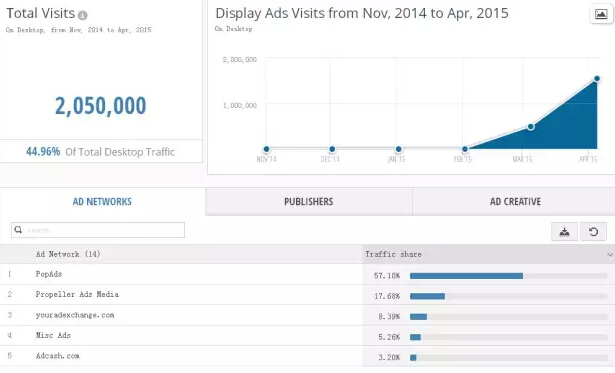Click the Misc Ads 5.26% traffic bar
Viewport: 615px width, 373px height.
pos(415,337)
